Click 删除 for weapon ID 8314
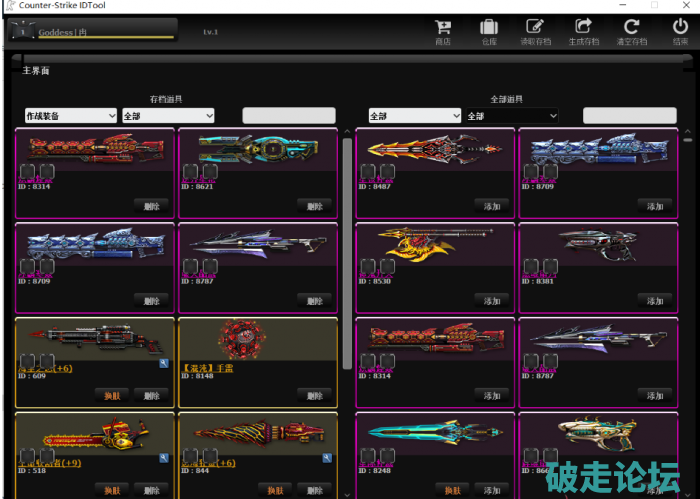The image size is (700, 499). tap(151, 206)
